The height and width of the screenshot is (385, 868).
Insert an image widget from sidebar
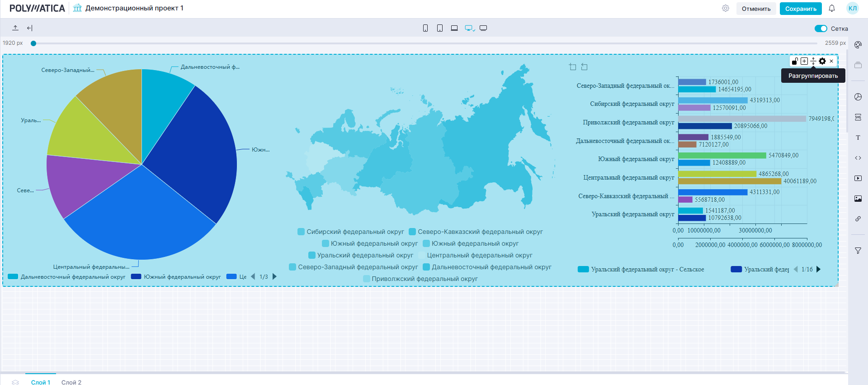tap(858, 199)
